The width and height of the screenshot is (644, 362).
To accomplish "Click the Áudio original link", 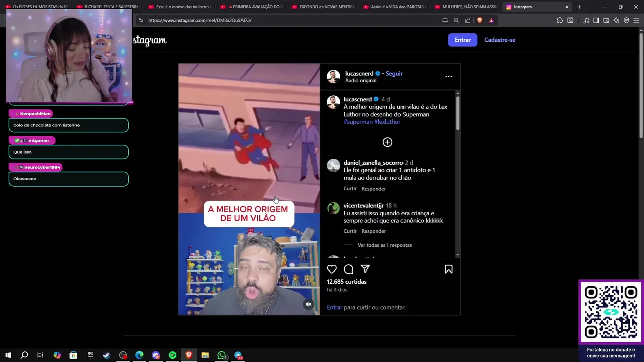I will (361, 80).
